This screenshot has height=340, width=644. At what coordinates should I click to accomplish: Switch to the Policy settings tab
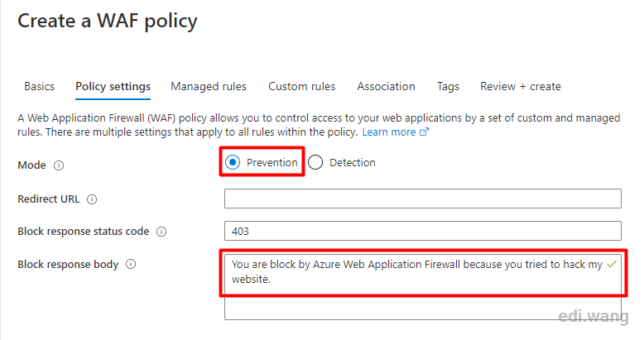tap(113, 87)
